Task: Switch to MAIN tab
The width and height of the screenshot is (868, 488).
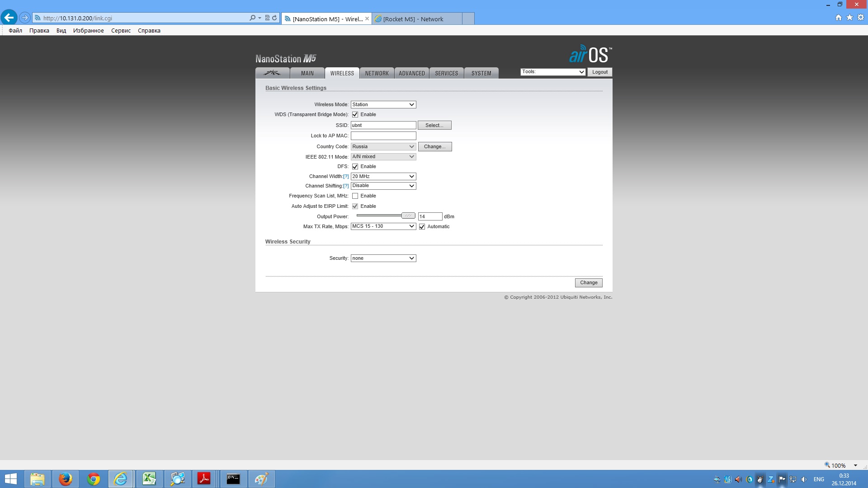Action: pyautogui.click(x=307, y=73)
